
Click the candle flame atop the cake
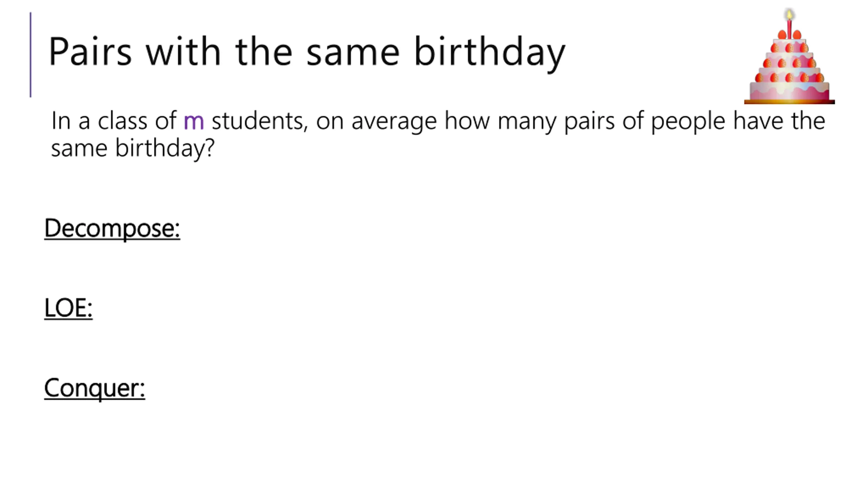click(x=789, y=14)
